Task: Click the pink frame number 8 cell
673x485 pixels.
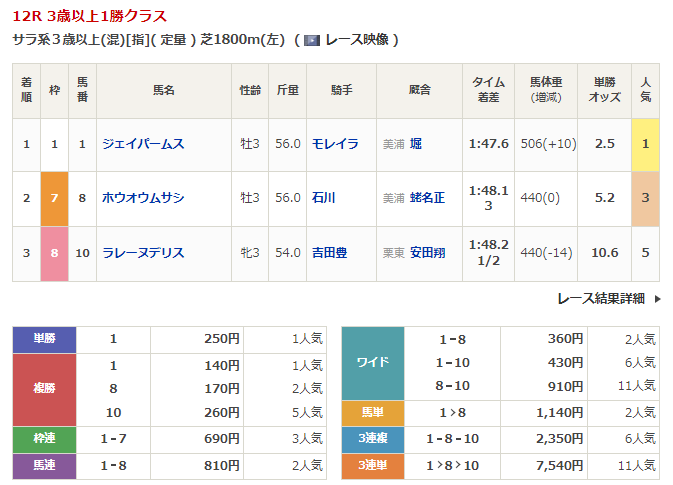Action: click(54, 253)
